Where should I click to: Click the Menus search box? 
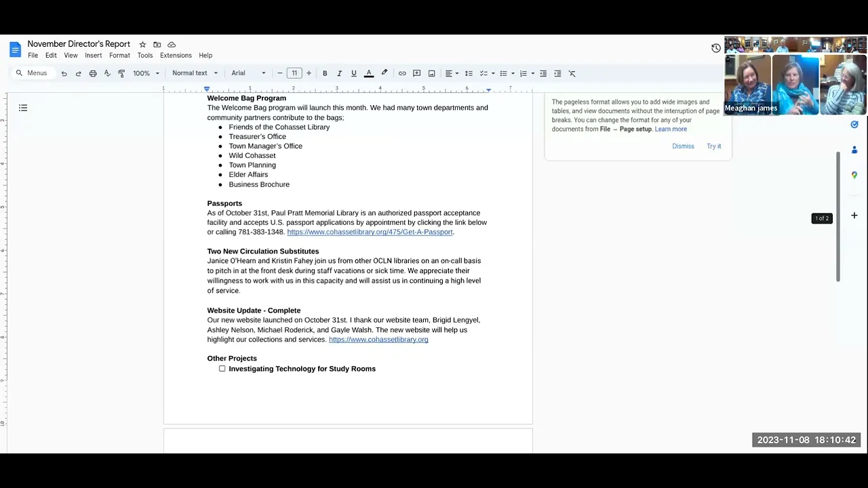[x=33, y=73]
